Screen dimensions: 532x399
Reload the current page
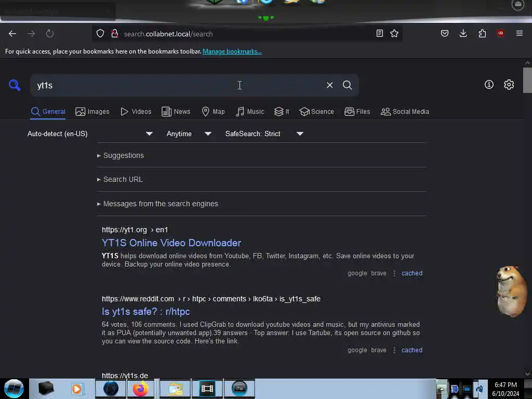(49, 34)
